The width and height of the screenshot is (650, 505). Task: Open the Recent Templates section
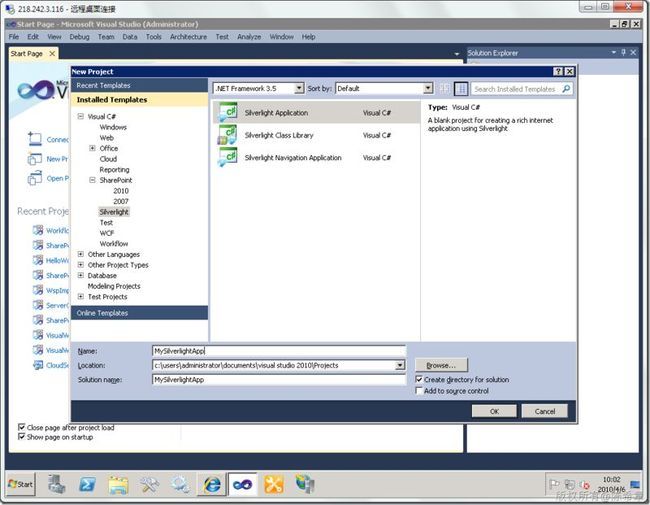pos(139,85)
